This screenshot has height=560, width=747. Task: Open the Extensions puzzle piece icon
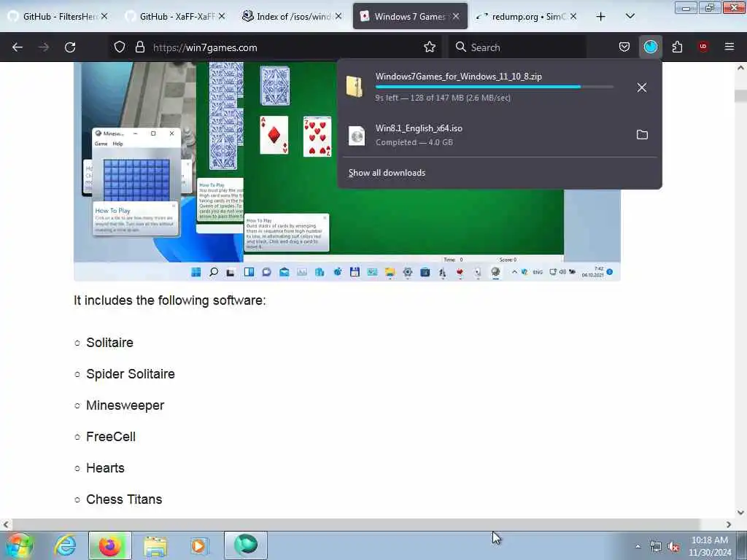pyautogui.click(x=677, y=47)
